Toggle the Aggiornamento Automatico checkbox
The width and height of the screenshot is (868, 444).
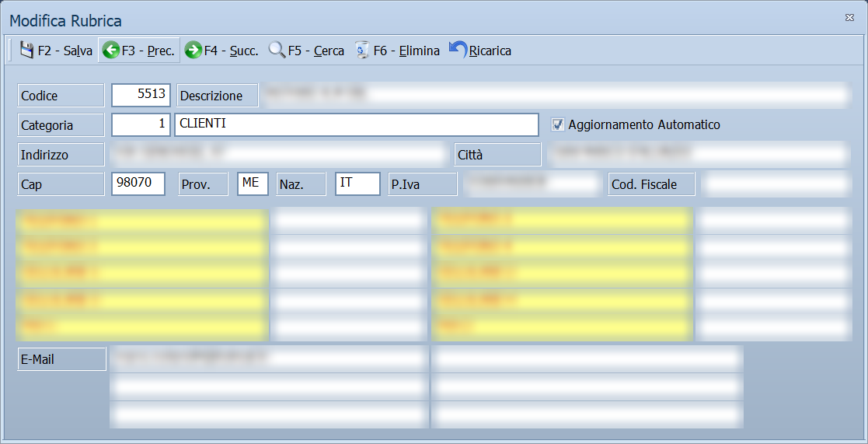coord(557,124)
